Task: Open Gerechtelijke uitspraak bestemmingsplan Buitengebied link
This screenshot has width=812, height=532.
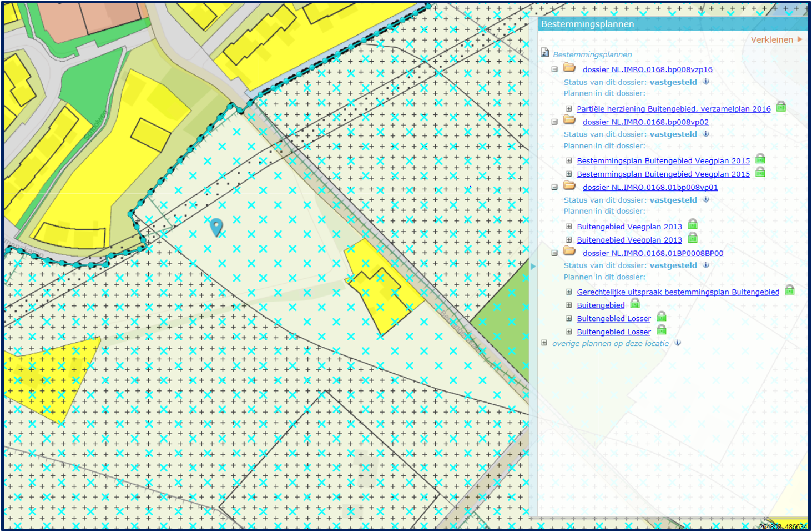Action: point(678,292)
